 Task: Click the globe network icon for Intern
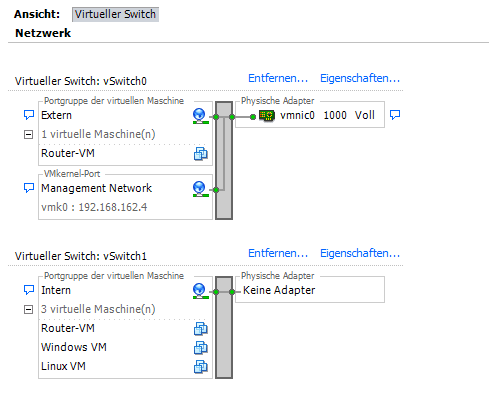click(x=201, y=291)
